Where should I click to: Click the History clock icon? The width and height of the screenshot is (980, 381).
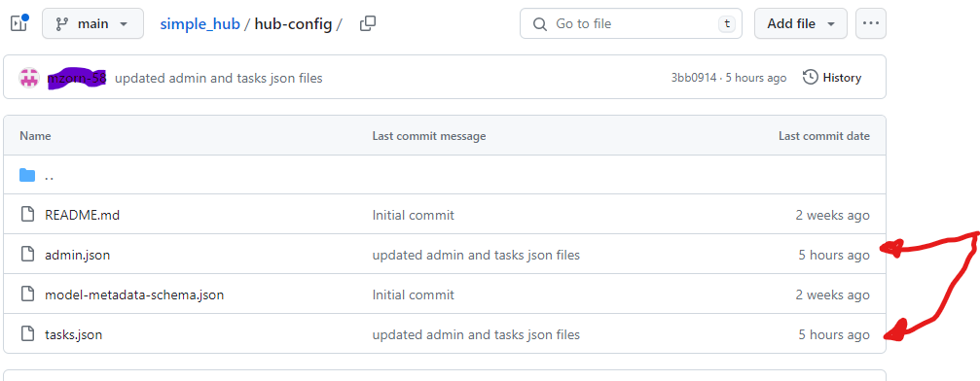tap(811, 78)
